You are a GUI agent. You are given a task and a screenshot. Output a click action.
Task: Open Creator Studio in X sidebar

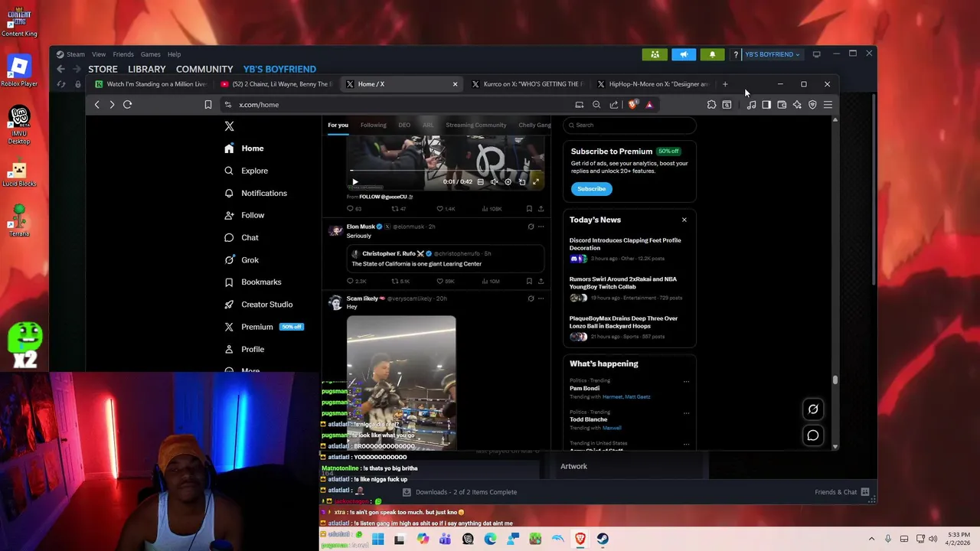tap(258, 305)
